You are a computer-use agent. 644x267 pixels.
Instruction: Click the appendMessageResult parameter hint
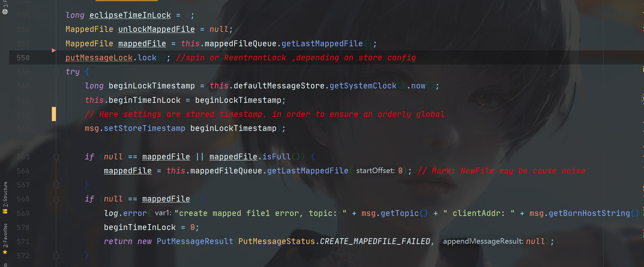(x=483, y=241)
